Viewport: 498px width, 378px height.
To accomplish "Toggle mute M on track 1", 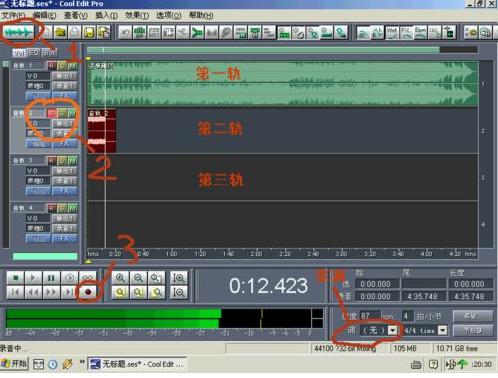I will point(73,66).
